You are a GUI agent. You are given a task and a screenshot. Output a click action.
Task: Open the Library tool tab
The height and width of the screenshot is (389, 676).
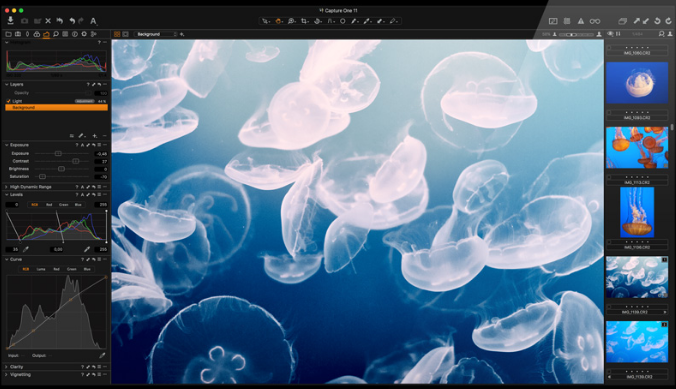[8, 34]
